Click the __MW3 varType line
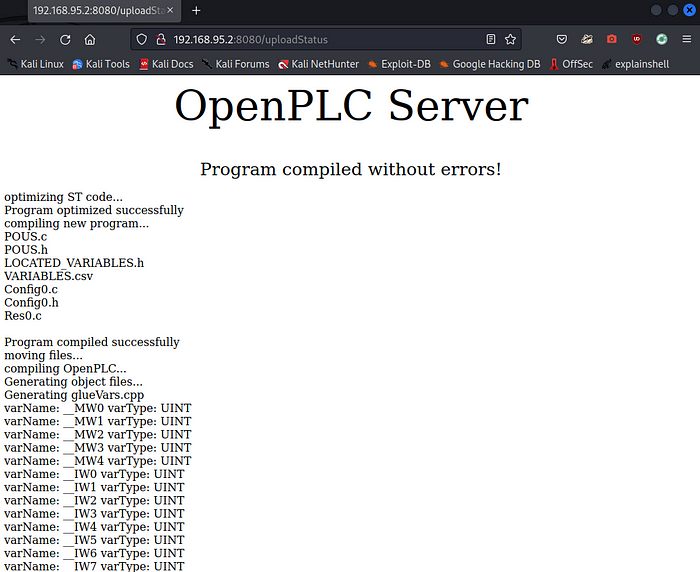 click(x=98, y=448)
